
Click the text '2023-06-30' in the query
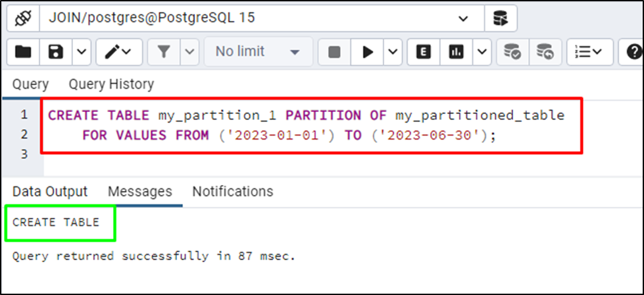click(x=430, y=135)
